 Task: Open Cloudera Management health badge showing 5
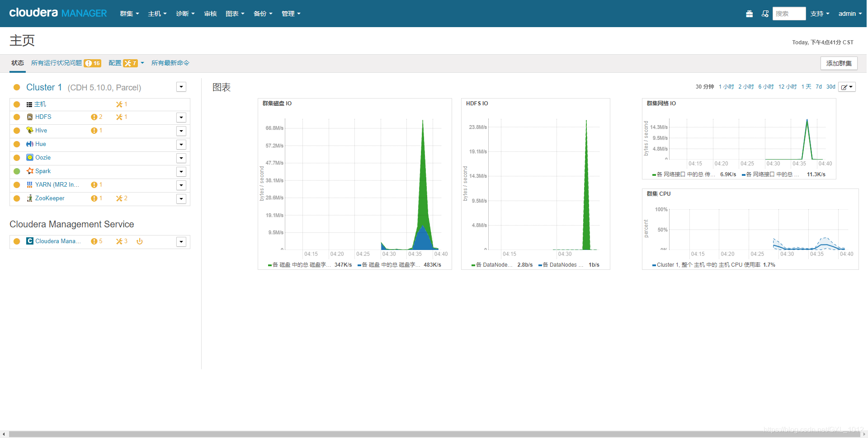tap(96, 241)
